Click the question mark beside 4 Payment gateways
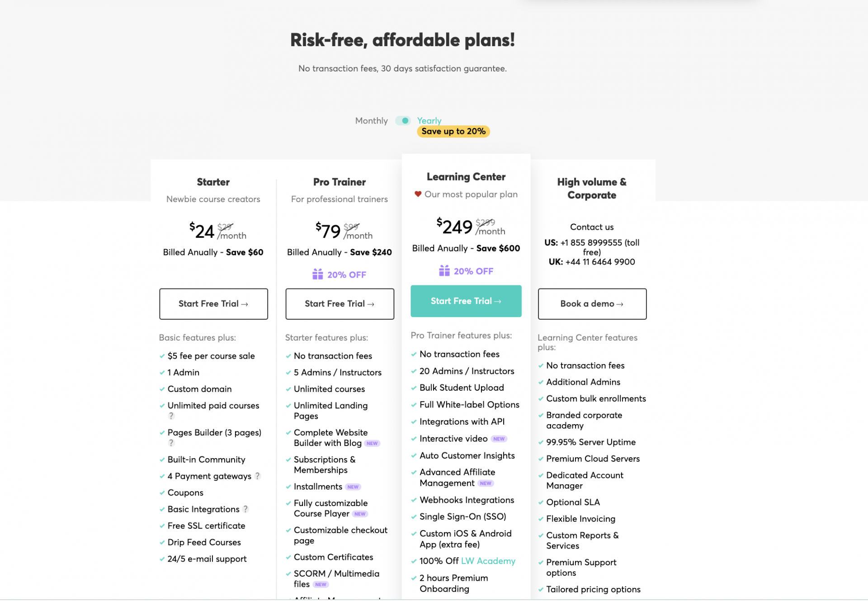The height and width of the screenshot is (601, 868). coord(257,476)
